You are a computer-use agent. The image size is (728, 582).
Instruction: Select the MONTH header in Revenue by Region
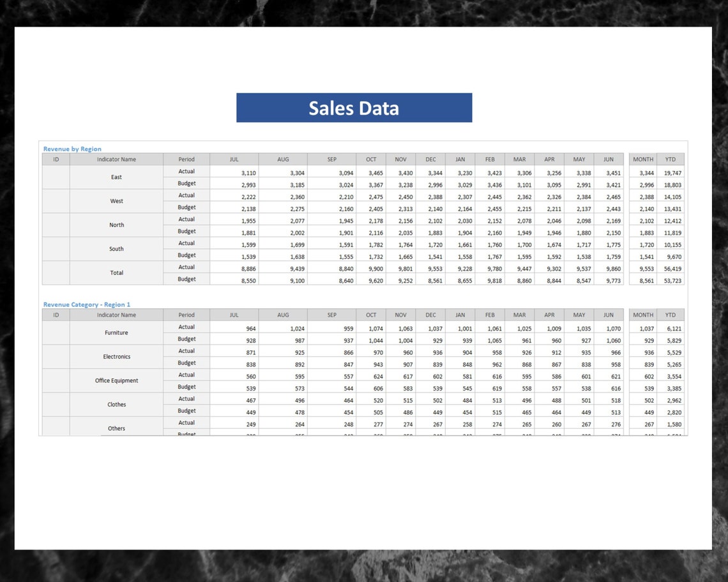pyautogui.click(x=642, y=159)
